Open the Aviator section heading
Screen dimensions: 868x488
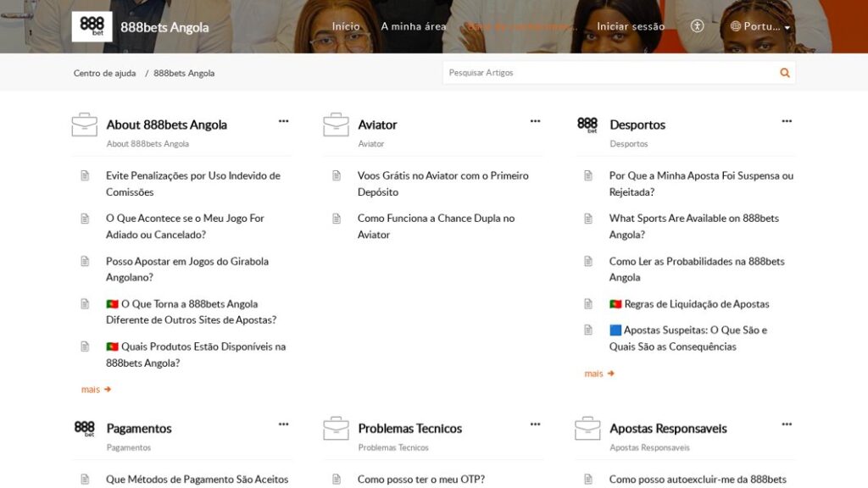[x=377, y=125]
